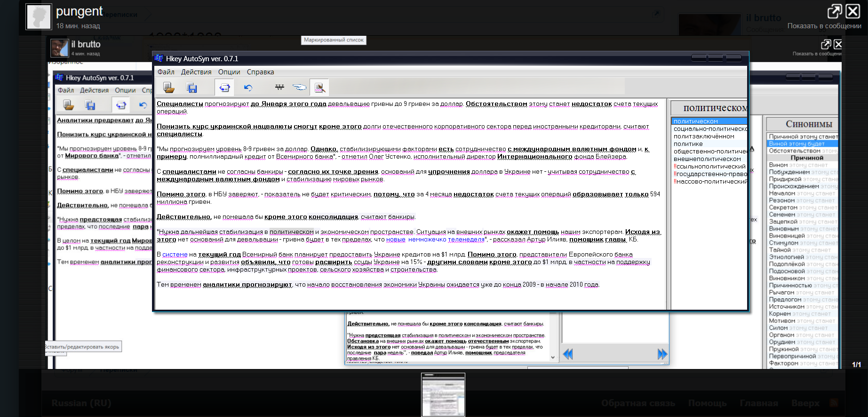The height and width of the screenshot is (417, 868).
Task: Open Опции menu in left background window
Action: (125, 90)
